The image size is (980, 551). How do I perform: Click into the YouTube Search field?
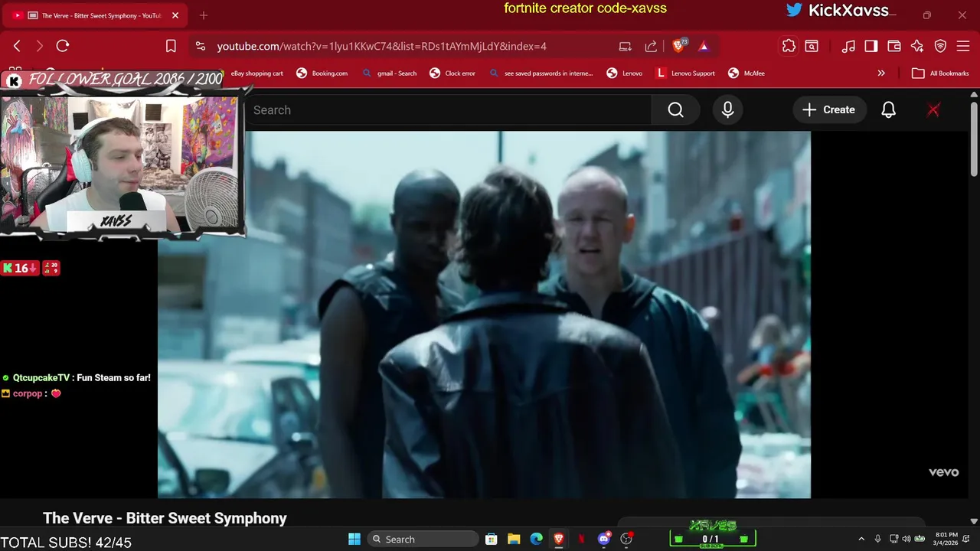(x=449, y=110)
